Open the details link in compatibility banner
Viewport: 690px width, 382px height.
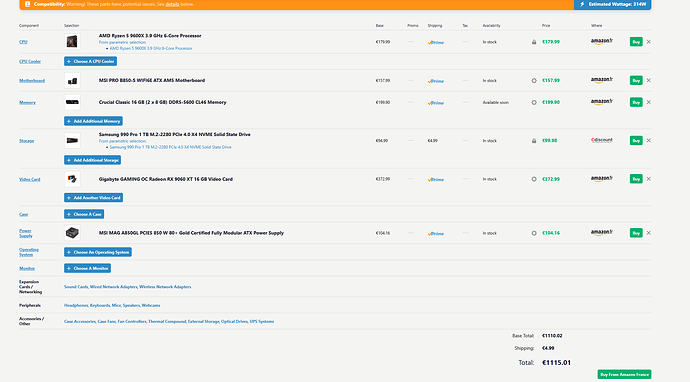pyautogui.click(x=172, y=4)
